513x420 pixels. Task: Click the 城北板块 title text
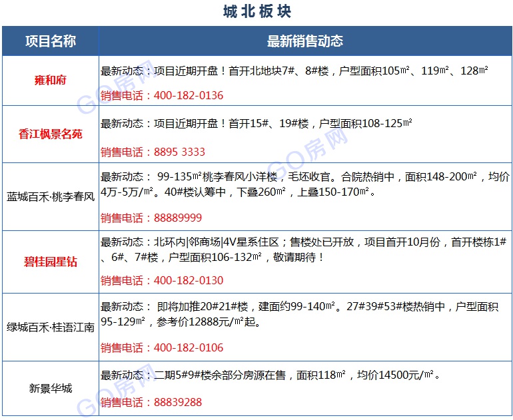pos(257,12)
